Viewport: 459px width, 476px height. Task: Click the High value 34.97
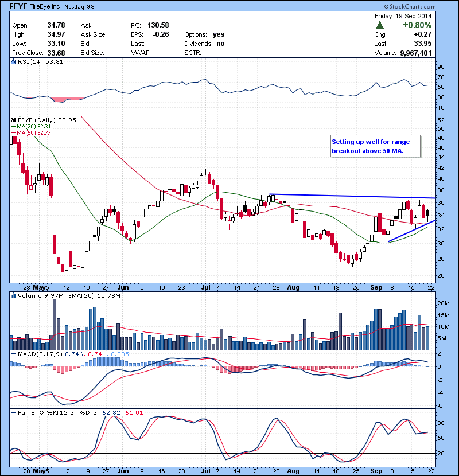[56, 34]
